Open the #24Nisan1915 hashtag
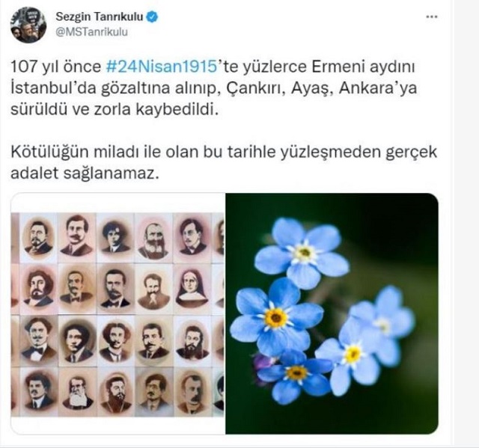This screenshot has width=479, height=448. (x=162, y=67)
